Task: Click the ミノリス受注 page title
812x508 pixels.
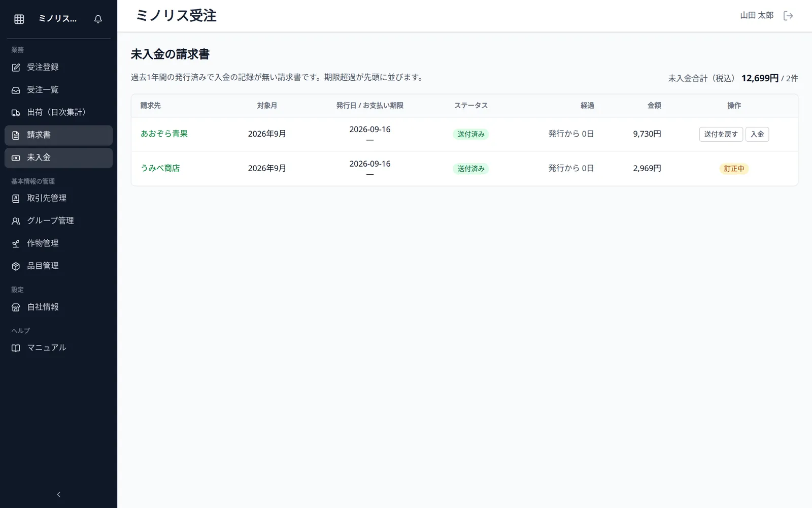Action: tap(176, 16)
